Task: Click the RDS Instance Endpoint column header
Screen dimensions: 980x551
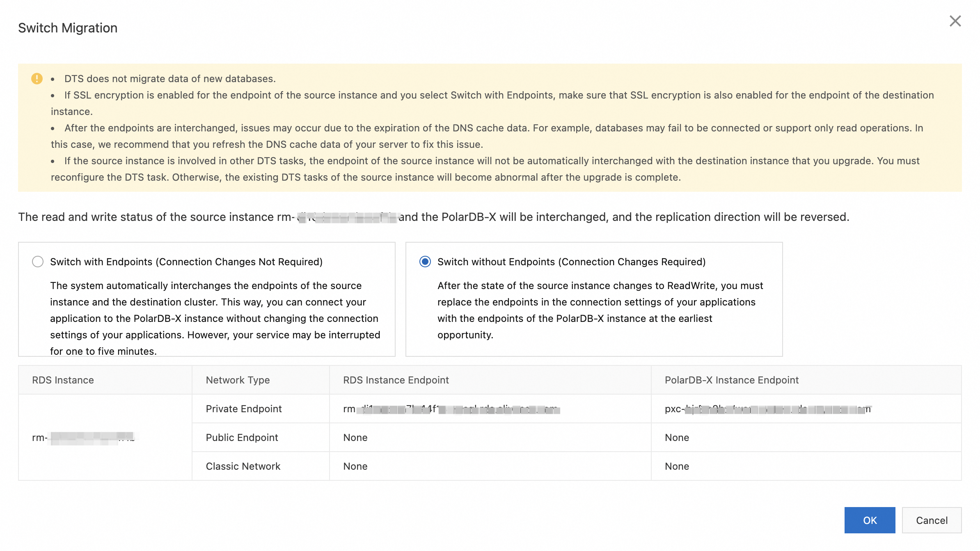Action: pyautogui.click(x=396, y=380)
